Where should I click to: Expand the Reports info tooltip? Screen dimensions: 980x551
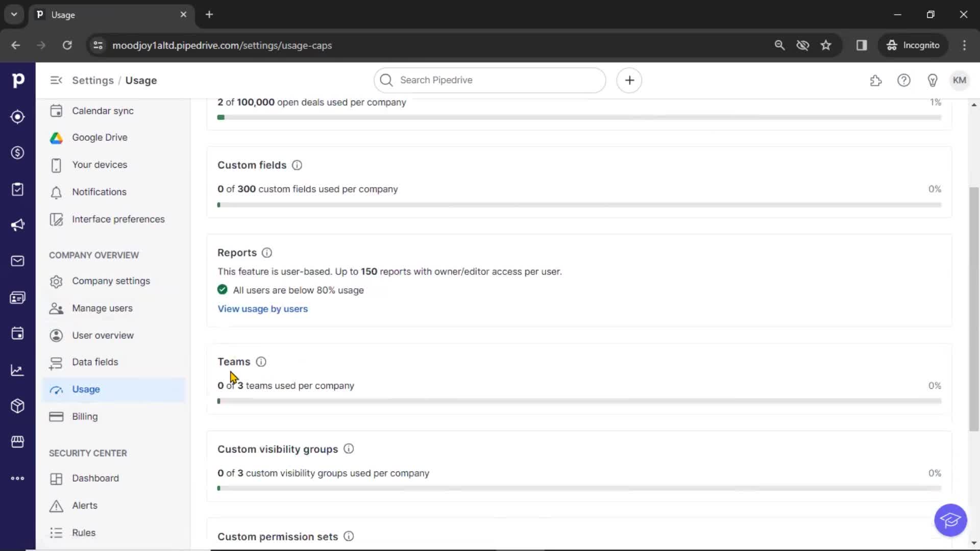(x=266, y=253)
